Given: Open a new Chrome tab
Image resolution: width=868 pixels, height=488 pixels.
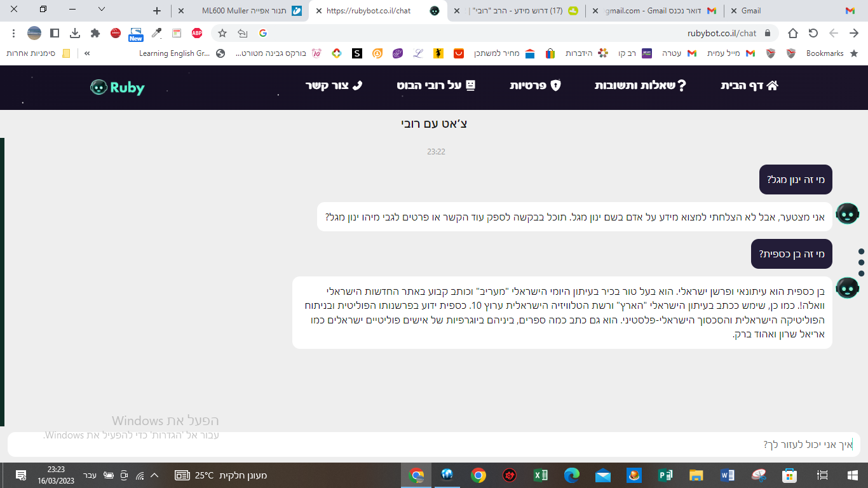Looking at the screenshot, I should [x=158, y=11].
